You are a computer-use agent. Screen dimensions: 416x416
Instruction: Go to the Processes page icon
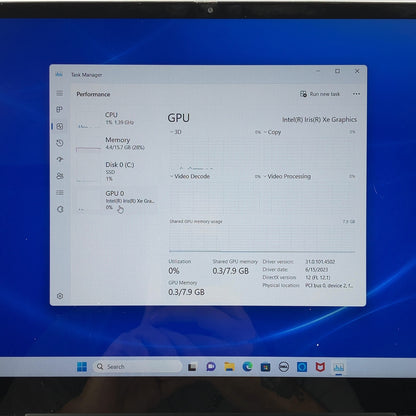(60, 109)
